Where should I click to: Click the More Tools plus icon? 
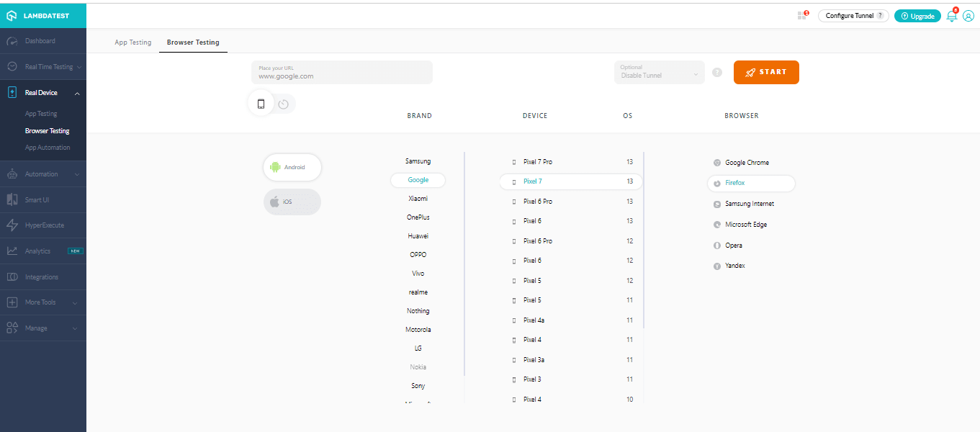click(x=12, y=302)
